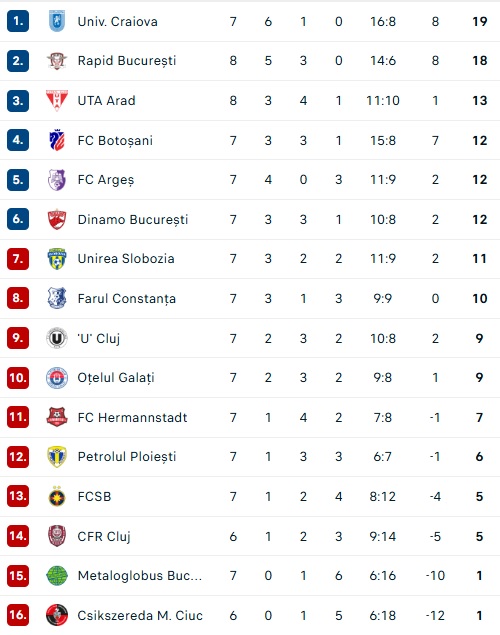Click the blue rank 1 badge
Screen dimensions: 500x635
tap(18, 21)
